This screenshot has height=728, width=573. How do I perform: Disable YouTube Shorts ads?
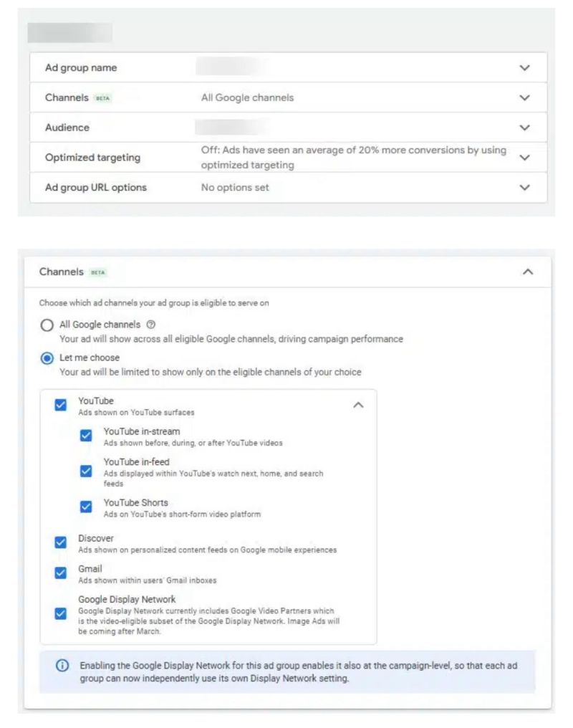87,507
